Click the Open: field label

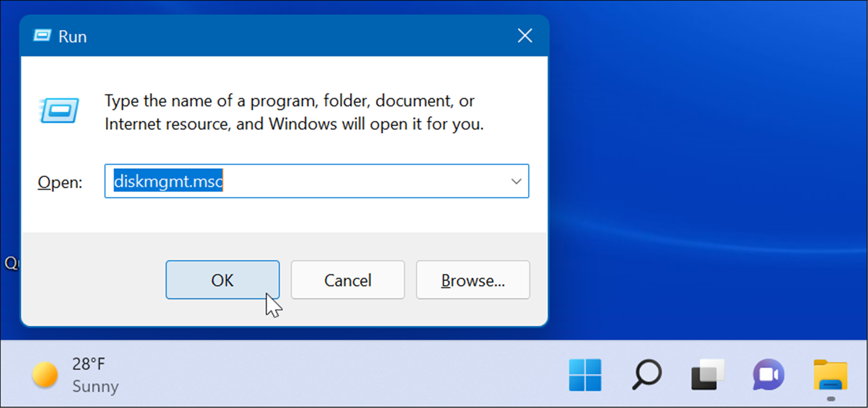click(x=60, y=182)
